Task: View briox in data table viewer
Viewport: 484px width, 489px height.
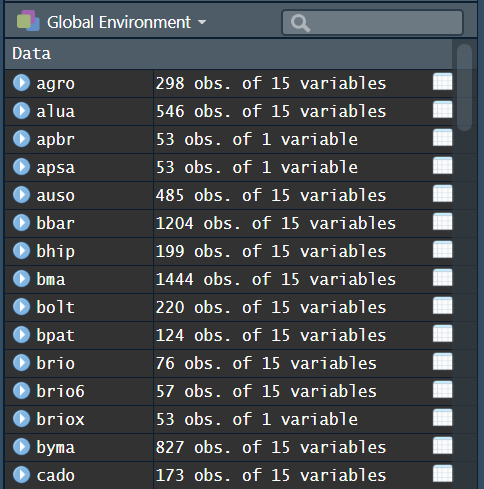Action: (442, 418)
